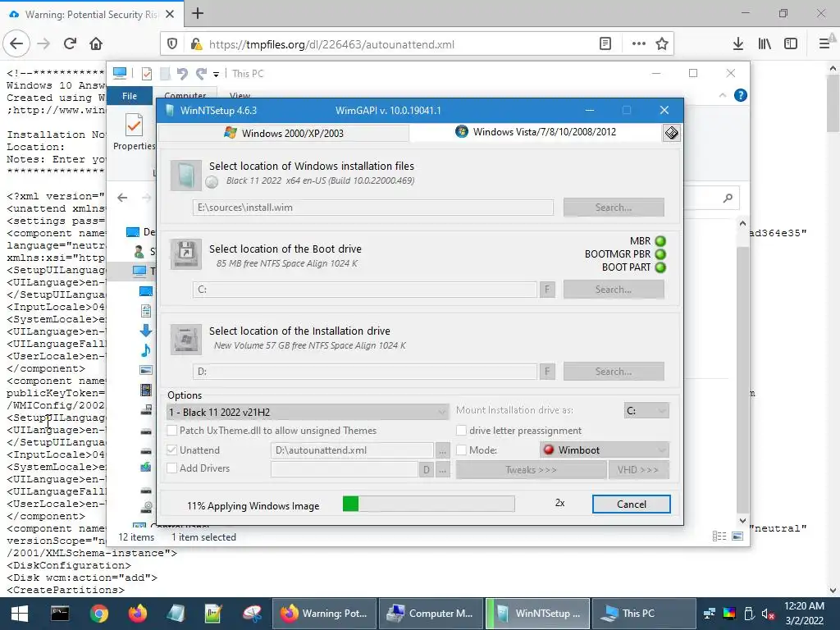Toggle Firefox reader view icon
840x630 pixels.
click(x=605, y=44)
